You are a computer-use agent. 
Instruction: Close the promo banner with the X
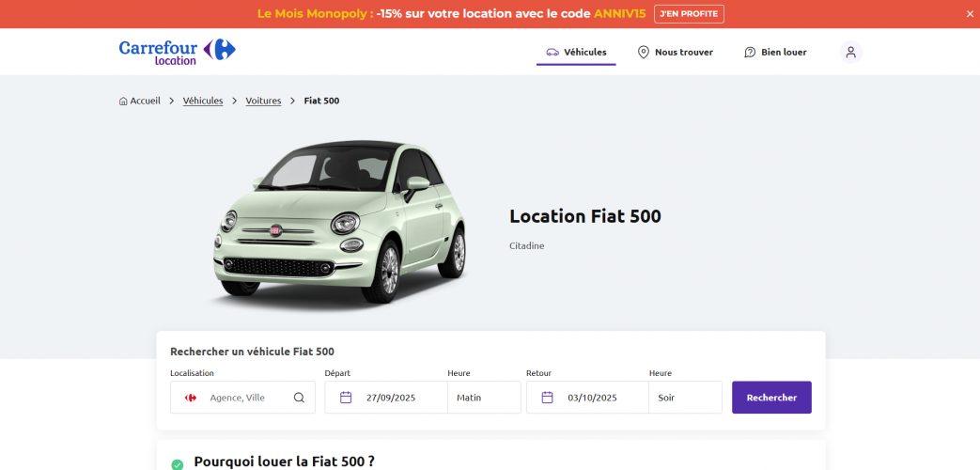[x=970, y=14]
